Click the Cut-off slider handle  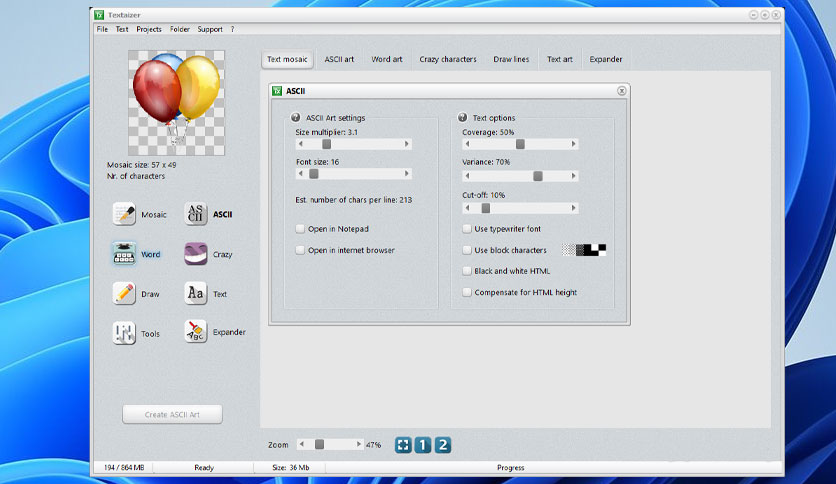(486, 208)
